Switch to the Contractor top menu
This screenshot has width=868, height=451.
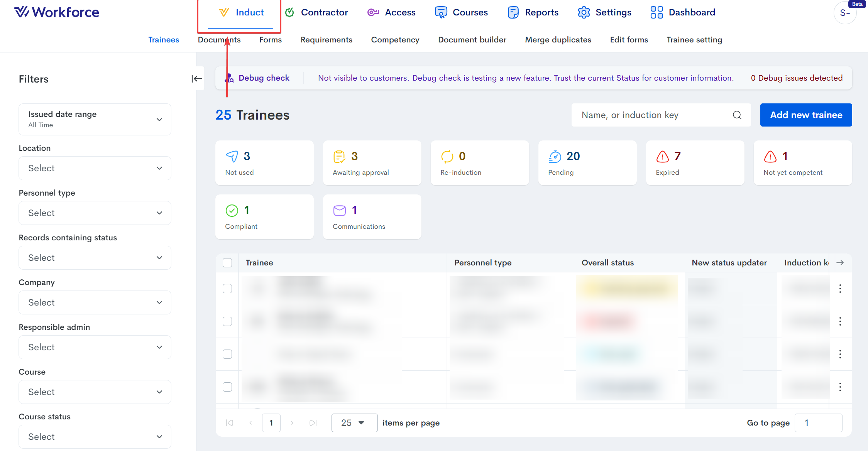[x=316, y=12]
